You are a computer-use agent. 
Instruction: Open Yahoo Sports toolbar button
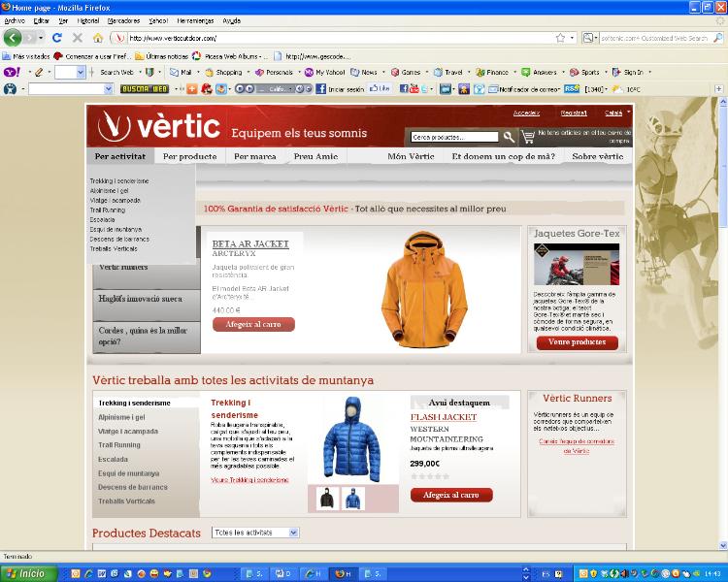click(x=584, y=72)
